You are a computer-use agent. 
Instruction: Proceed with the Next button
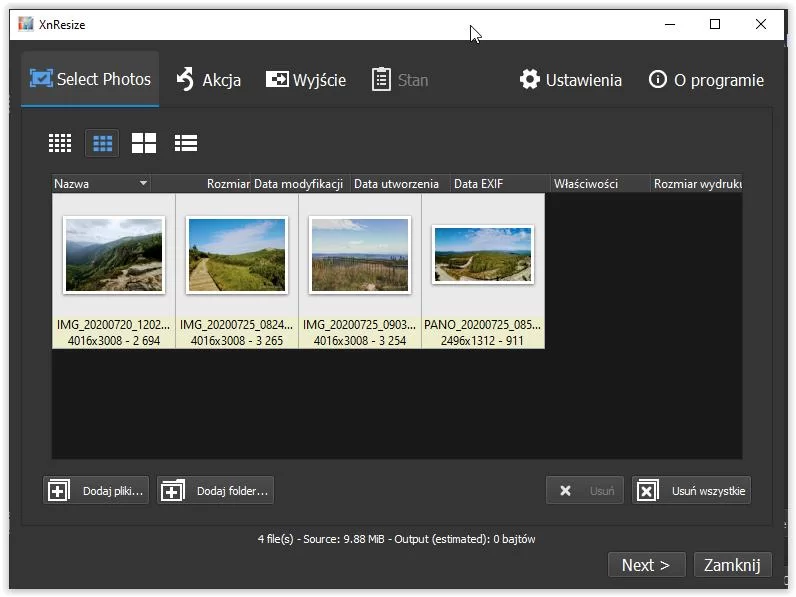[646, 565]
